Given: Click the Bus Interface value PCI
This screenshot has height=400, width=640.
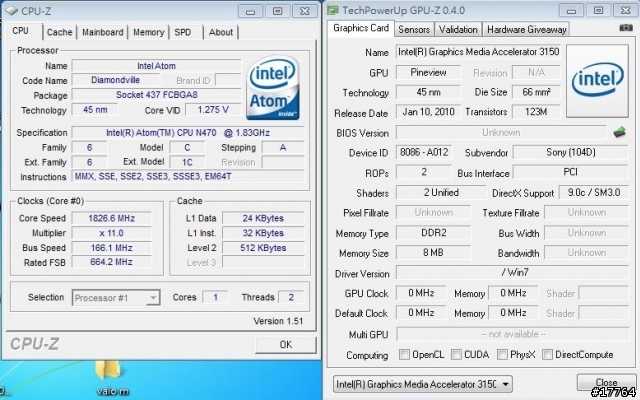Looking at the screenshot, I should [571, 172].
